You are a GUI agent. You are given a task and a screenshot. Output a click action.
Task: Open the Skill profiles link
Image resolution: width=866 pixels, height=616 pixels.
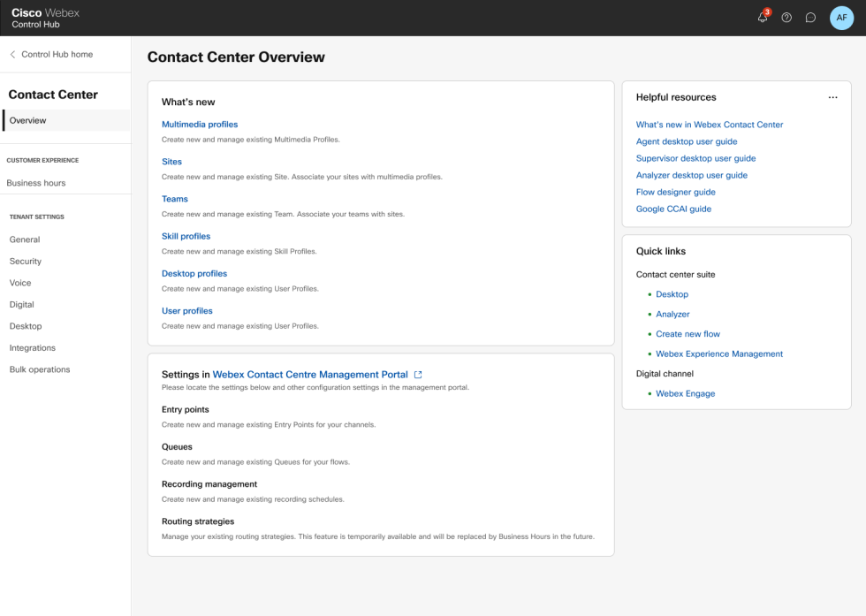coord(186,235)
